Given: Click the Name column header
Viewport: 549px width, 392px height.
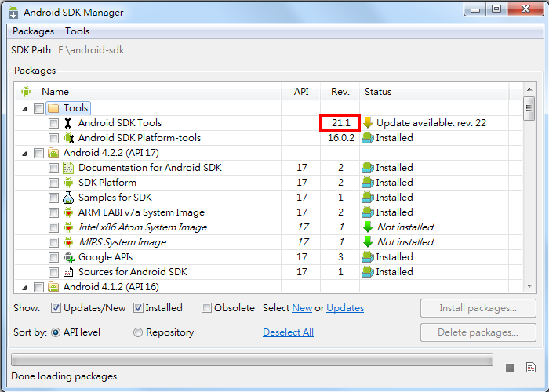Looking at the screenshot, I should (147, 92).
